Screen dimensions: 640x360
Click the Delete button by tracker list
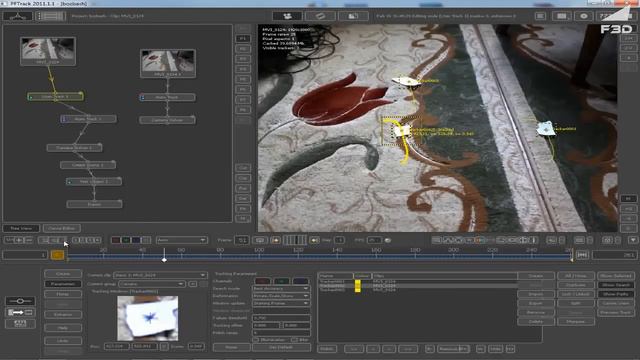pos(536,321)
